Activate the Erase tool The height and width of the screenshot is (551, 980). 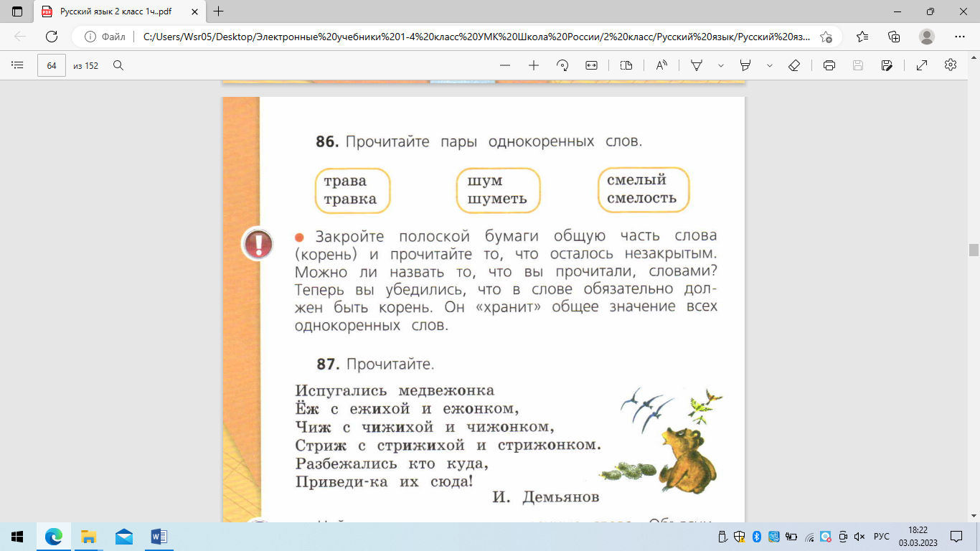point(794,65)
